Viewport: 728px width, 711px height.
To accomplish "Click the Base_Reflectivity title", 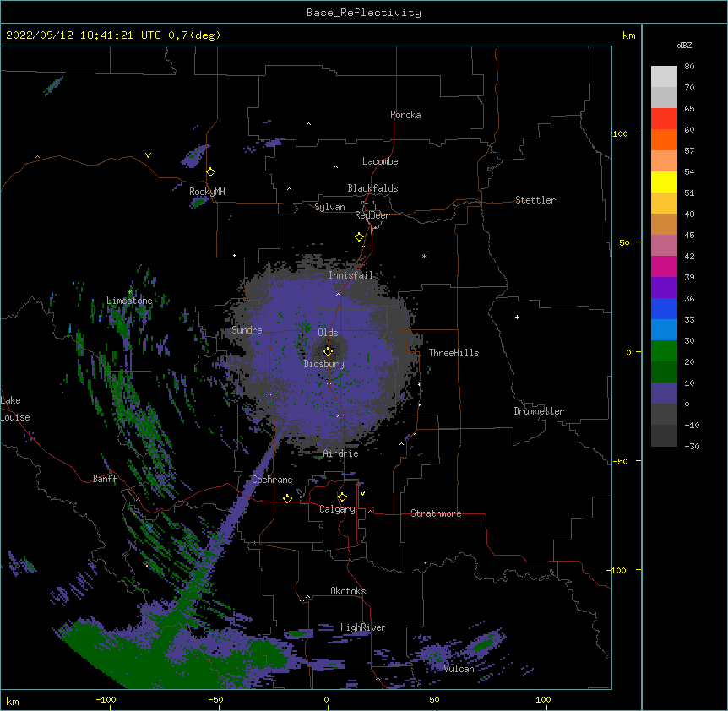I will (364, 13).
